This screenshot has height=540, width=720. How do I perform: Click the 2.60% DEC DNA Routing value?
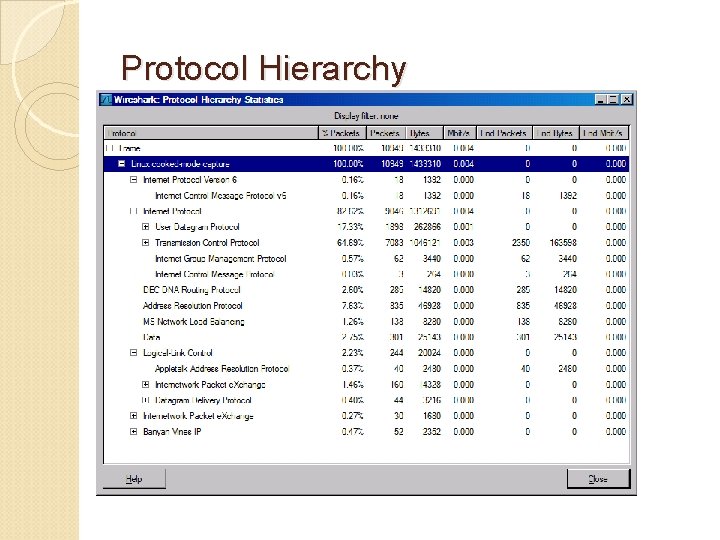353,290
